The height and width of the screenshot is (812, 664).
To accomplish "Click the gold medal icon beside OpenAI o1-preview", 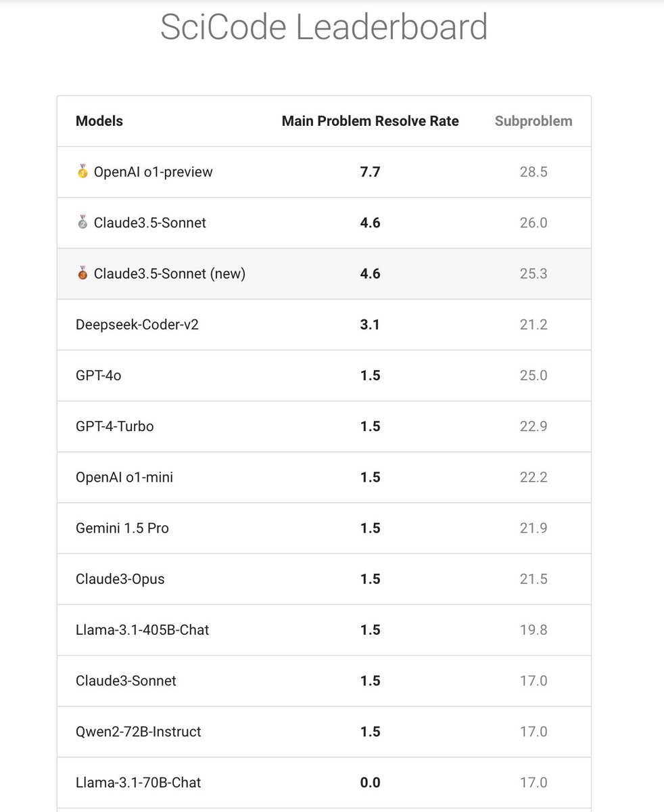I will 82,172.
